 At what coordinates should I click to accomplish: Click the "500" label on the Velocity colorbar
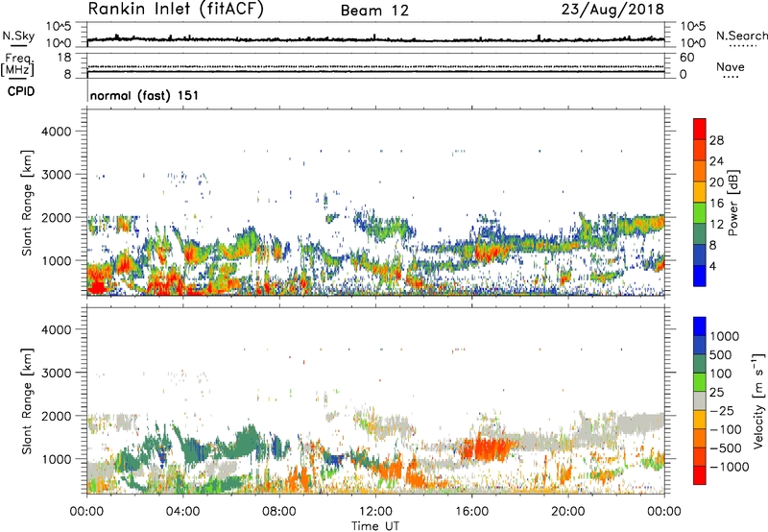722,354
